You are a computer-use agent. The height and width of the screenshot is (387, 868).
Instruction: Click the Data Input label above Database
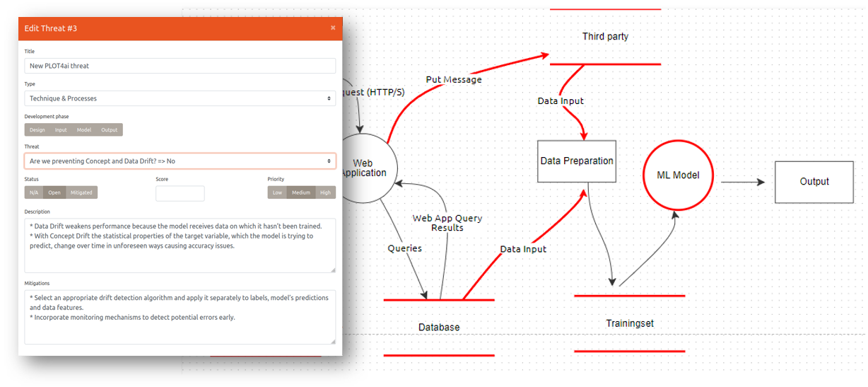[x=523, y=249]
